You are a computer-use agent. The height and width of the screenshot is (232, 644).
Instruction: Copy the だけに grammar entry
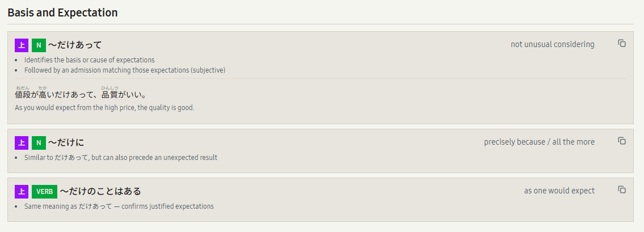[x=622, y=141]
